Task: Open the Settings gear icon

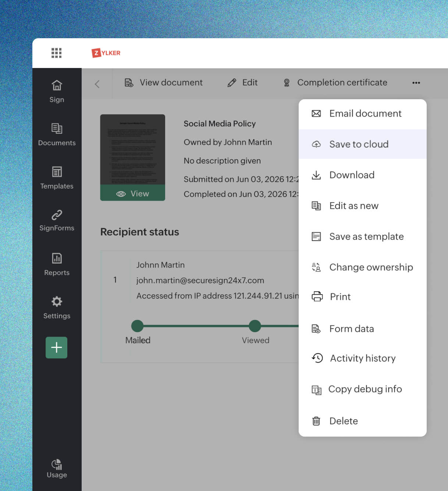Action: 57,301
